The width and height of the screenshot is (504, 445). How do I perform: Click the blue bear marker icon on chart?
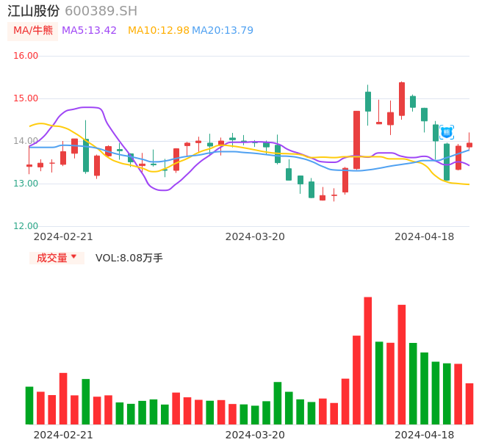click(447, 132)
